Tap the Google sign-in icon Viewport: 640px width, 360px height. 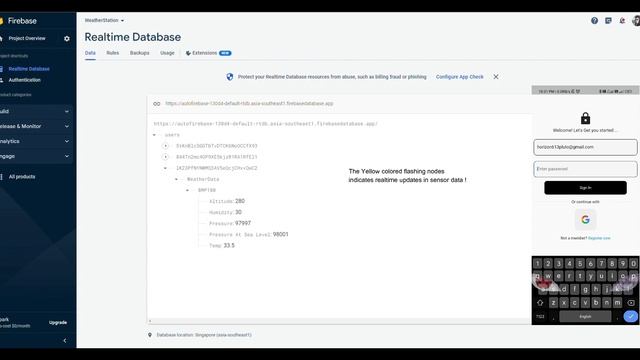[x=585, y=220]
